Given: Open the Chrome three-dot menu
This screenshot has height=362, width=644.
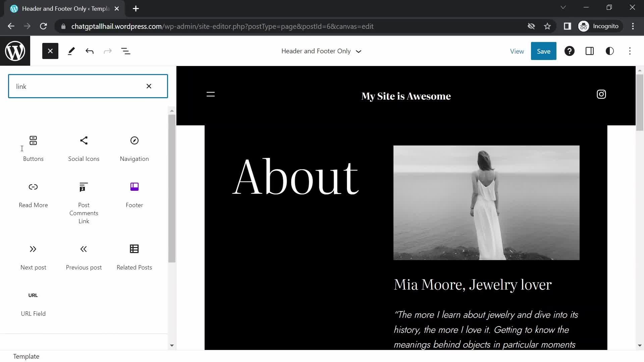Looking at the screenshot, I should (633, 26).
